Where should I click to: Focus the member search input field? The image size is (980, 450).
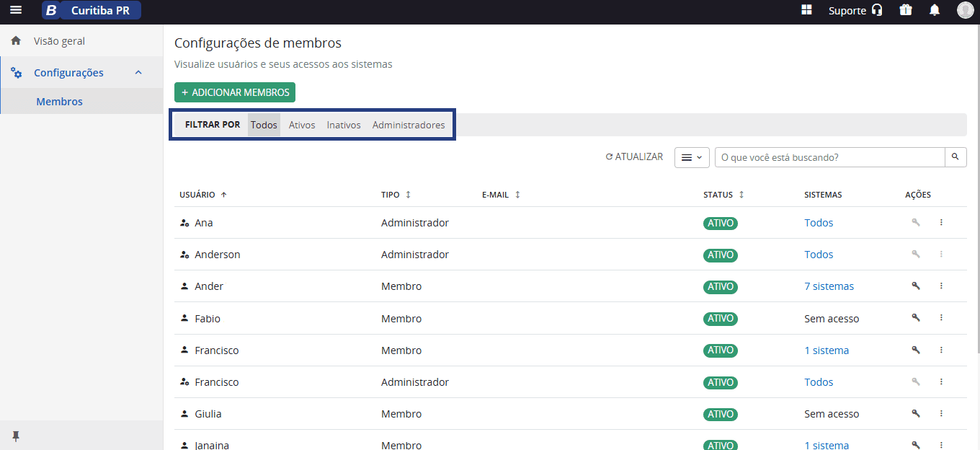pyautogui.click(x=830, y=157)
